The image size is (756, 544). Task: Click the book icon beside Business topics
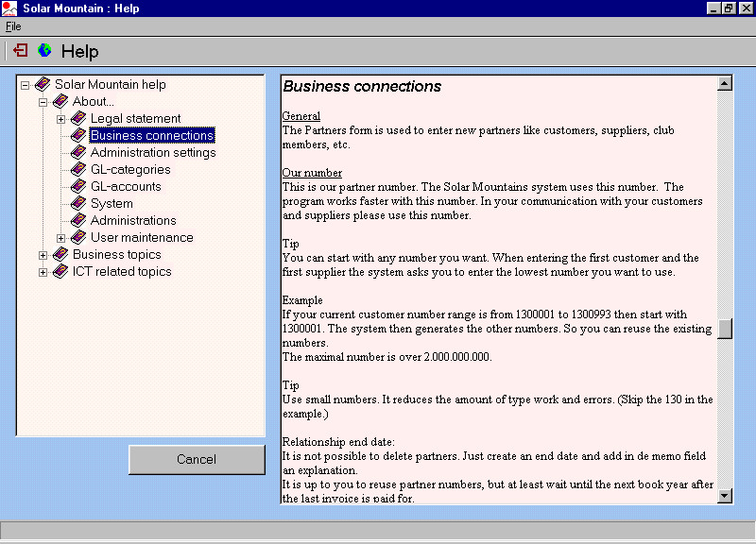pos(60,254)
